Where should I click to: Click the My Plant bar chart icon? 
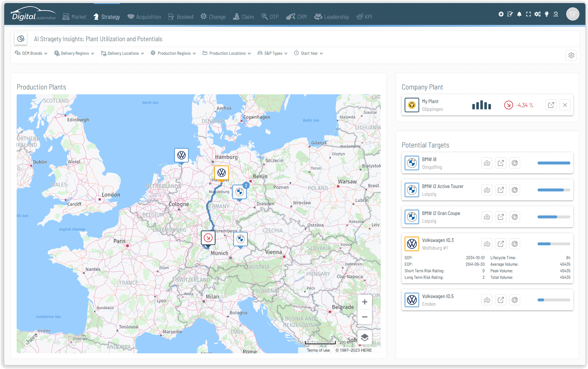[482, 105]
